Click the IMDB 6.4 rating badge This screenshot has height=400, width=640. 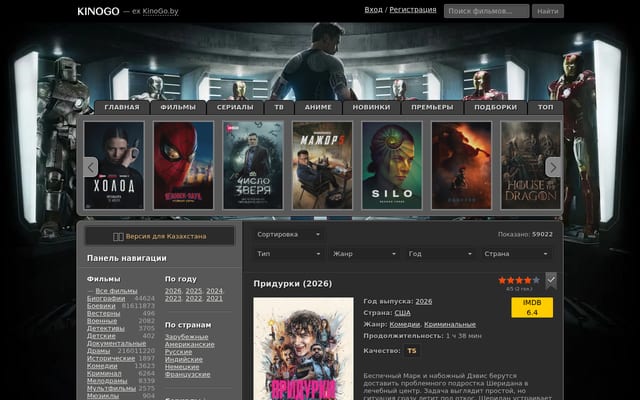(x=532, y=307)
